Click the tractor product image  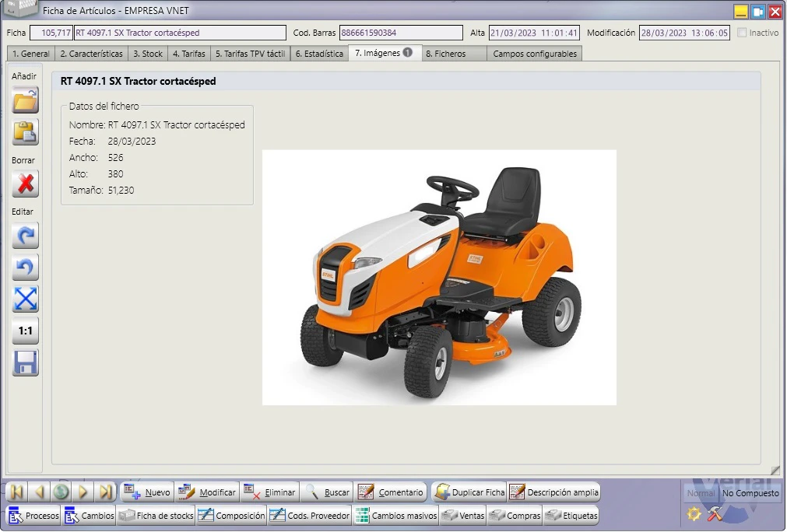pyautogui.click(x=439, y=278)
